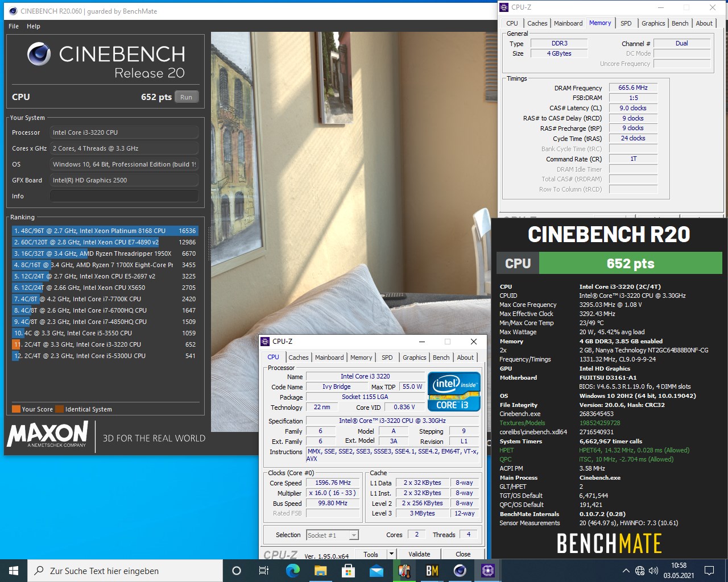The width and height of the screenshot is (728, 582).
Task: Click taskbar search box
Action: pyautogui.click(x=125, y=571)
